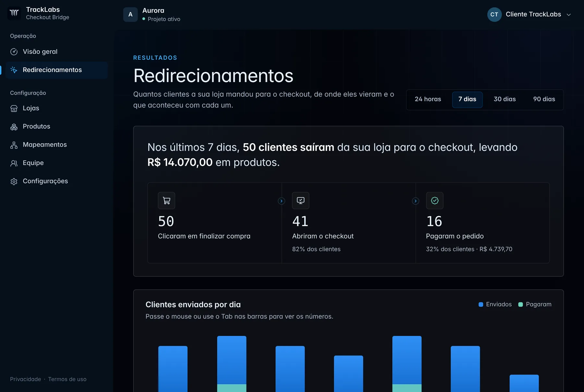Click the green Pagaram legend swatch

(521, 304)
